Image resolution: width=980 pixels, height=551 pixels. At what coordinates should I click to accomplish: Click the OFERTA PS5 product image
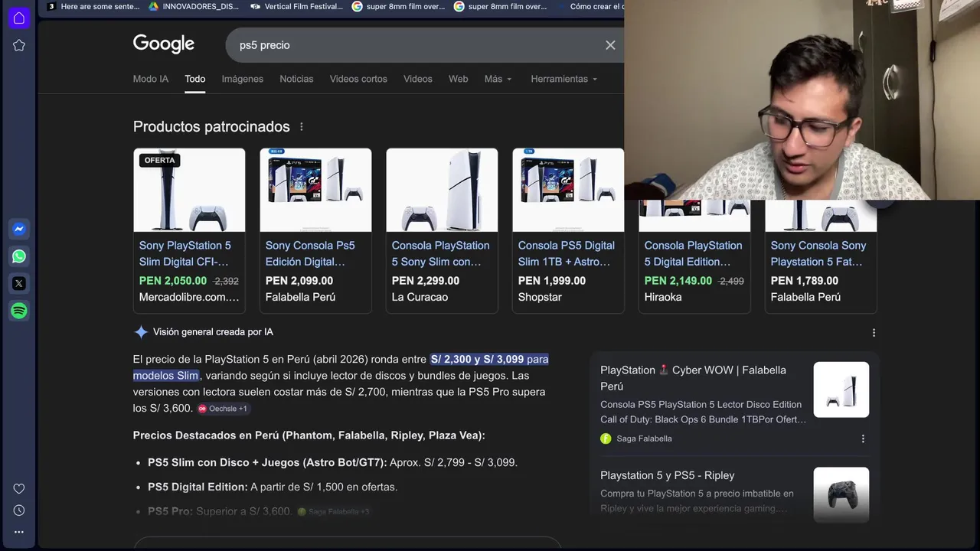189,190
